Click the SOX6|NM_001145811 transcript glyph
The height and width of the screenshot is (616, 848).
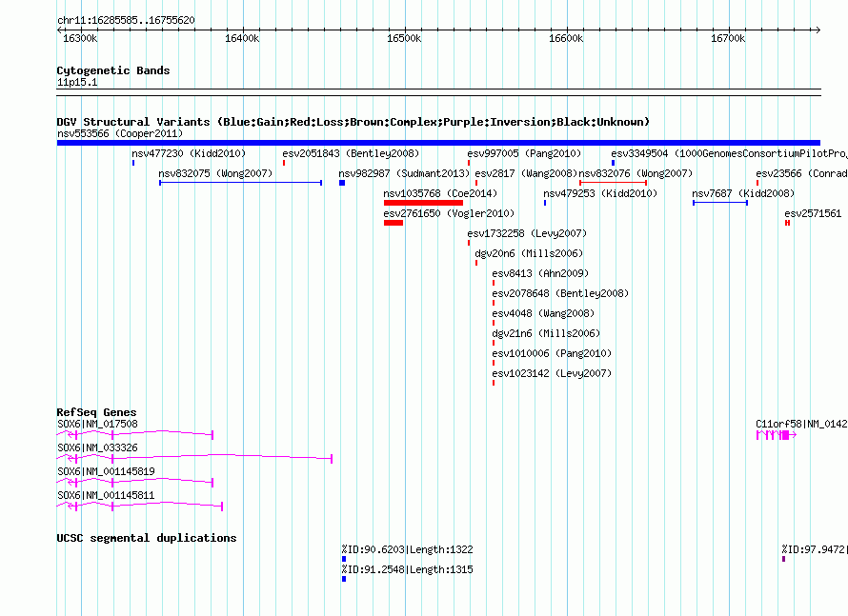[140, 506]
